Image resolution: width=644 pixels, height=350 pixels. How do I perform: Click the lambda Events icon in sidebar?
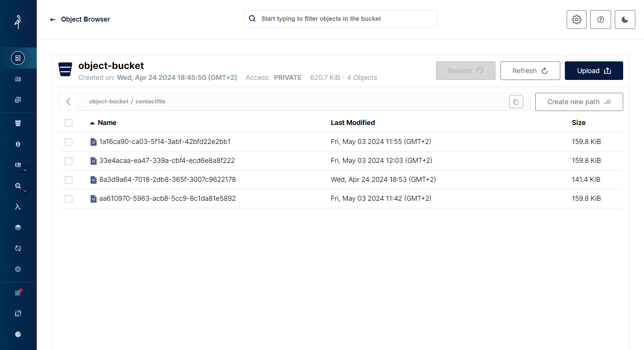point(18,207)
